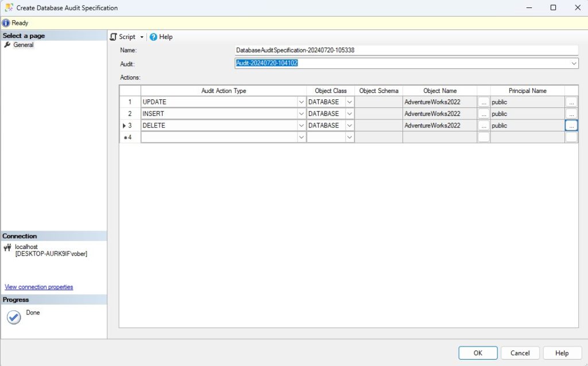Click View connection properties link

[39, 287]
